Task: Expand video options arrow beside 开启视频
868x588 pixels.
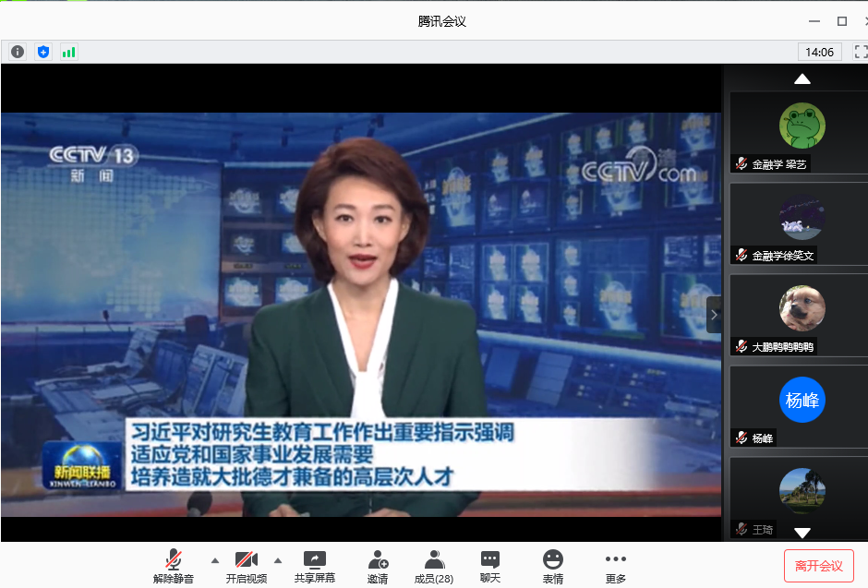Action: pyautogui.click(x=277, y=560)
